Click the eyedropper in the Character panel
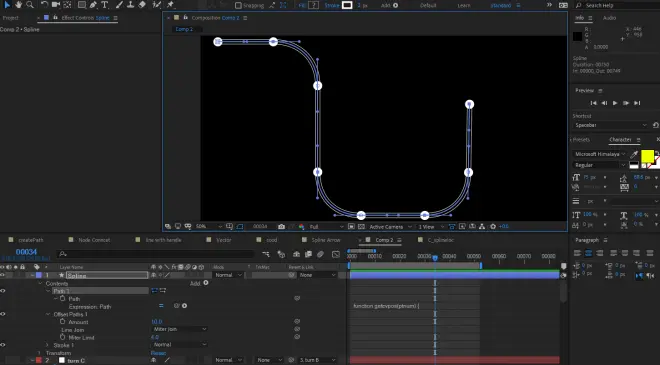The height and width of the screenshot is (365, 660). point(634,155)
